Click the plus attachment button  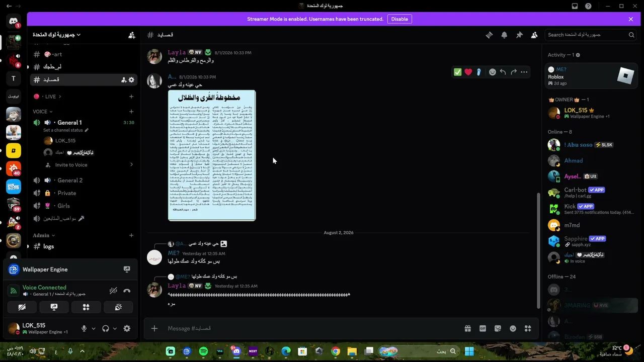[154, 328]
